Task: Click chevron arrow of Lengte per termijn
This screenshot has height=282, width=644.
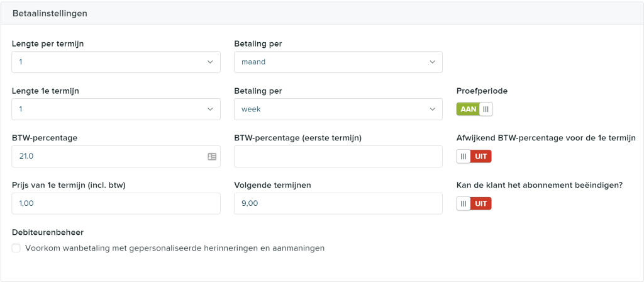Action: click(210, 62)
